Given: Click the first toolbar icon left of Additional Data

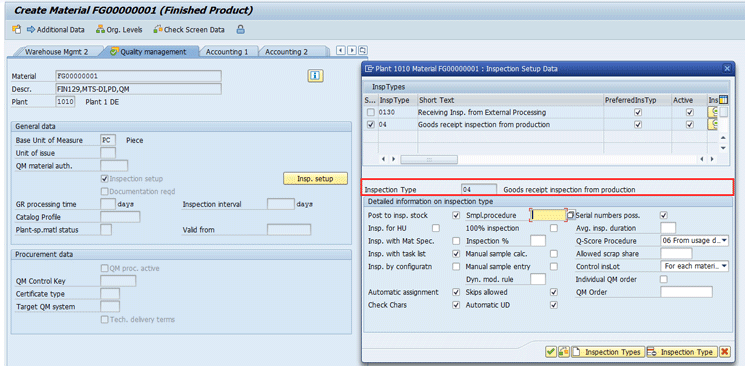Looking at the screenshot, I should (x=16, y=29).
